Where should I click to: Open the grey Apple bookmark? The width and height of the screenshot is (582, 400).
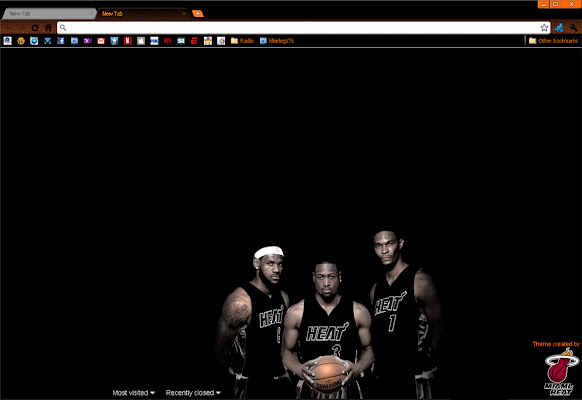(141, 41)
